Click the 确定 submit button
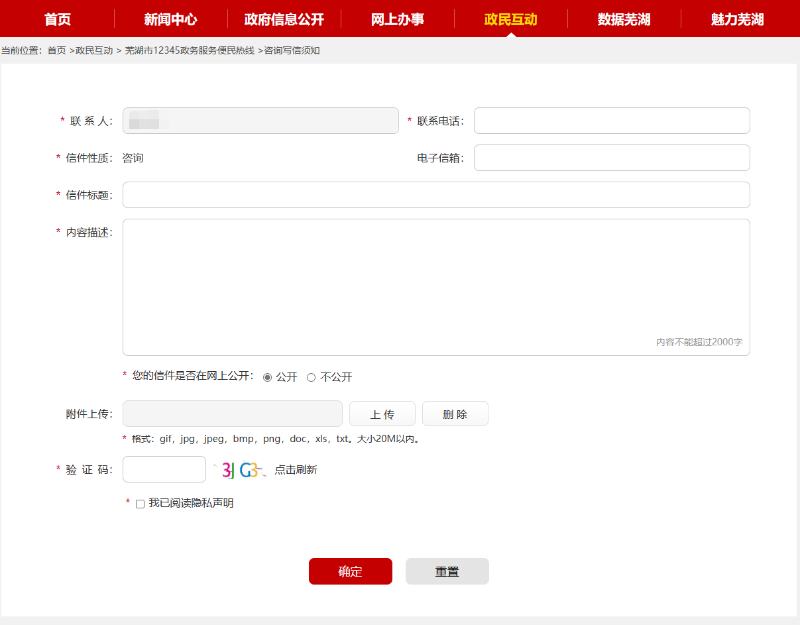This screenshot has height=625, width=800. coord(350,571)
